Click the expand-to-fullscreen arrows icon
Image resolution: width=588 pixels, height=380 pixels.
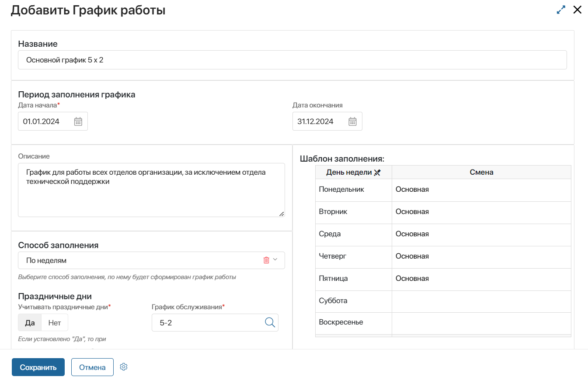561,10
